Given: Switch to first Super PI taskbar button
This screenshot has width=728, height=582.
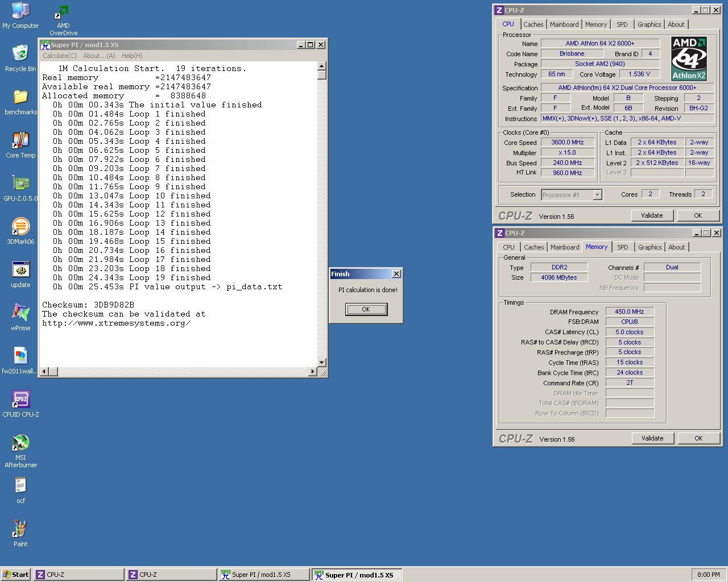Looking at the screenshot, I should coord(264,575).
